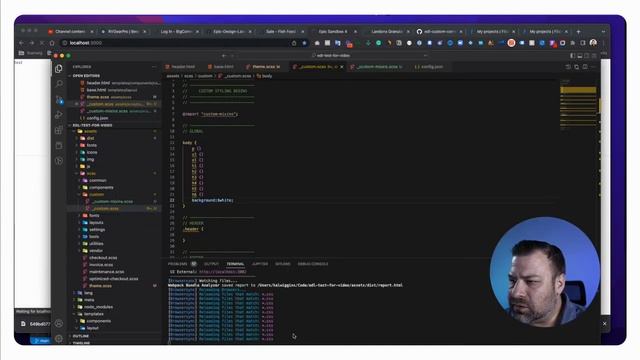Click the _custom.scss breadcrumb segment

tap(236, 76)
